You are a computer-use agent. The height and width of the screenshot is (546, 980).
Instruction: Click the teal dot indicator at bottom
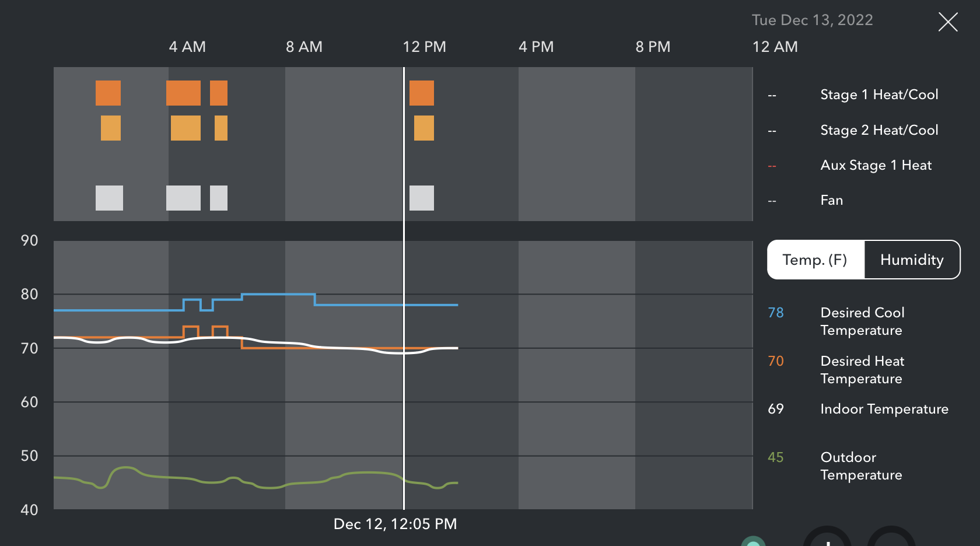click(753, 542)
